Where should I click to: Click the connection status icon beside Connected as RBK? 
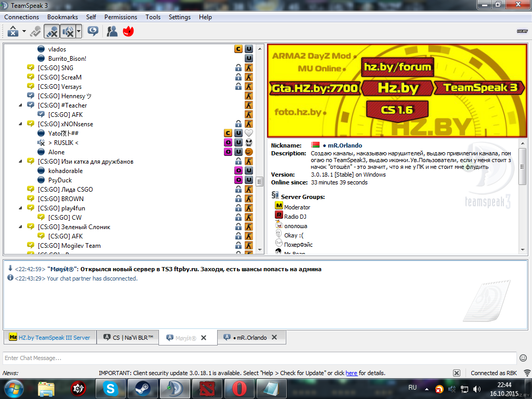click(527, 373)
